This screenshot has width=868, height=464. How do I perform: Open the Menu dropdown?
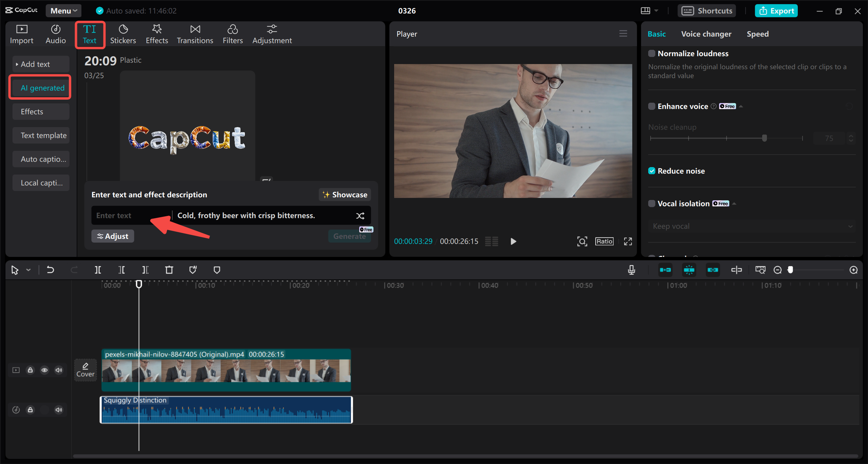[x=63, y=11]
